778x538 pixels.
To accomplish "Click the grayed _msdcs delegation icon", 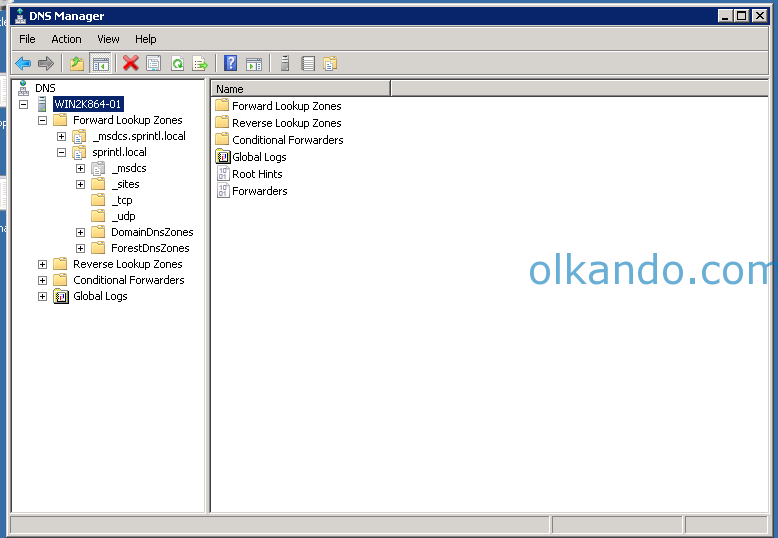I will coord(98,168).
